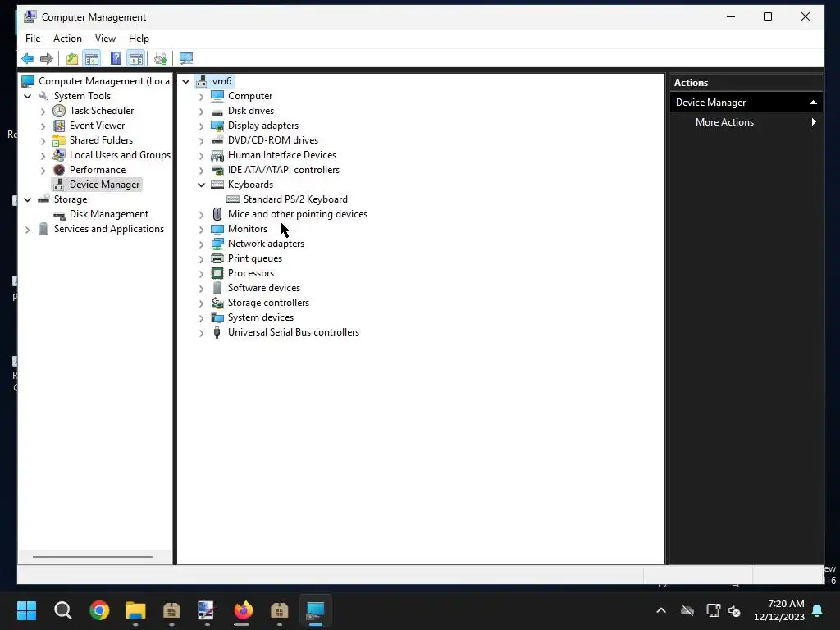This screenshot has height=630, width=840.
Task: Launch Google Chrome from taskbar
Action: pyautogui.click(x=99, y=610)
